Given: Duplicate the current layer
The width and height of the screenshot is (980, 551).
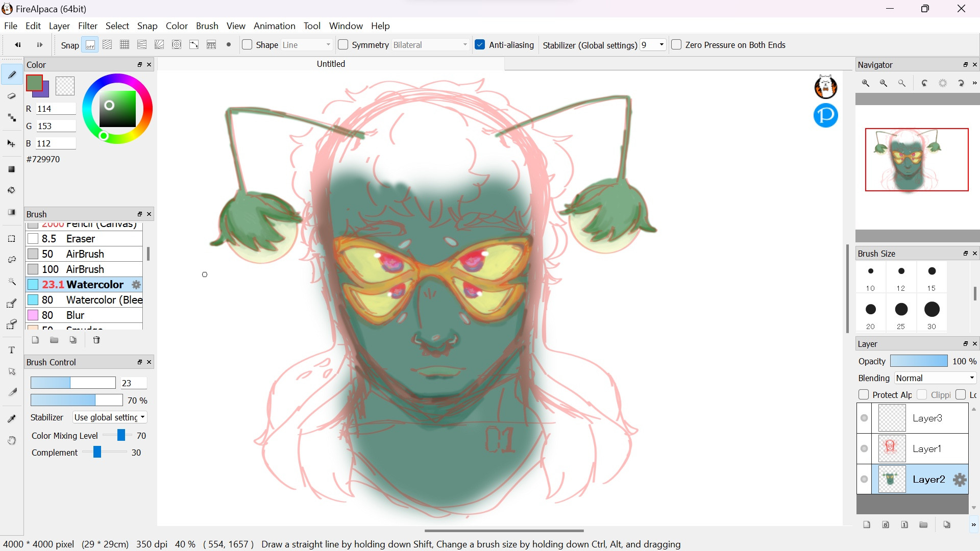Looking at the screenshot, I should 947,524.
